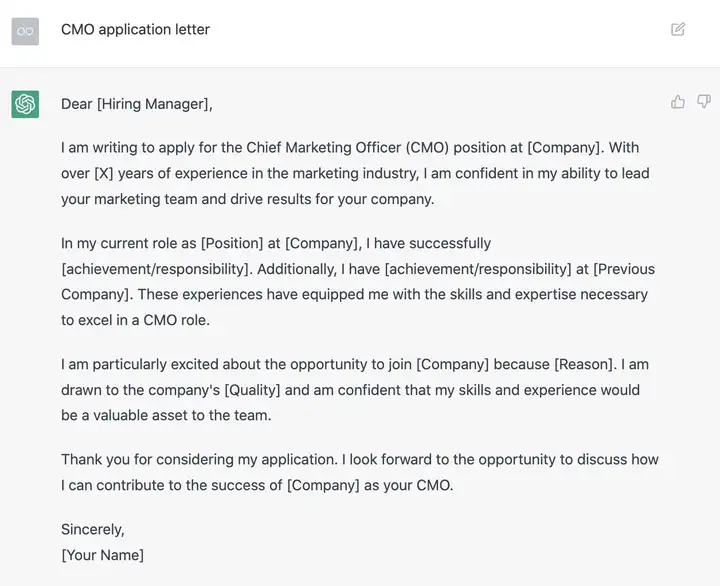This screenshot has height=586, width=720.
Task: Click the thumbs down icon
Action: (x=703, y=101)
